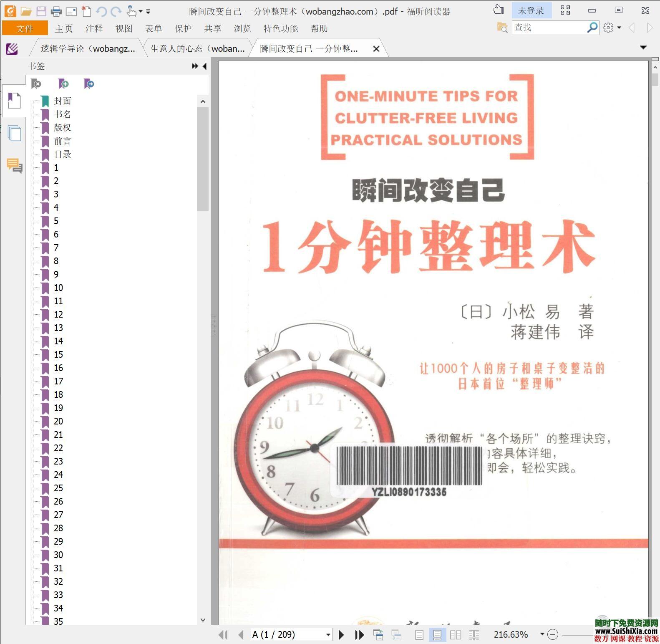Toggle continuous page view mode
This screenshot has height=644, width=660.
click(x=437, y=635)
